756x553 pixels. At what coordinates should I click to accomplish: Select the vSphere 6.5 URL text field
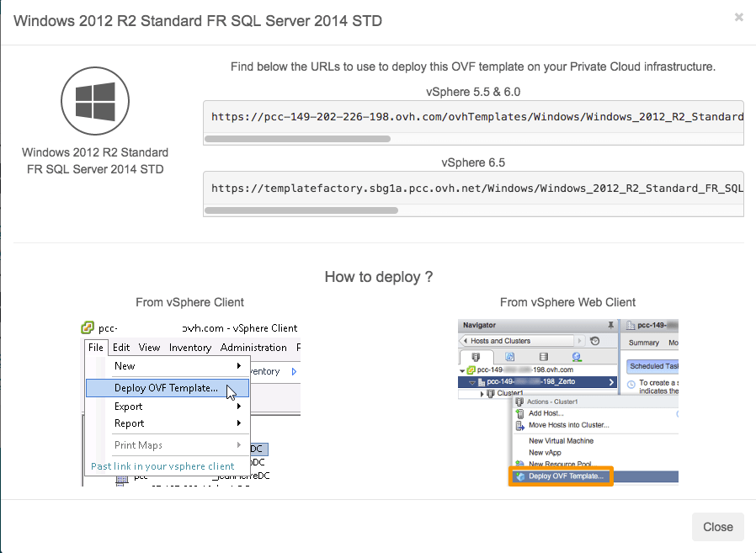pos(471,189)
